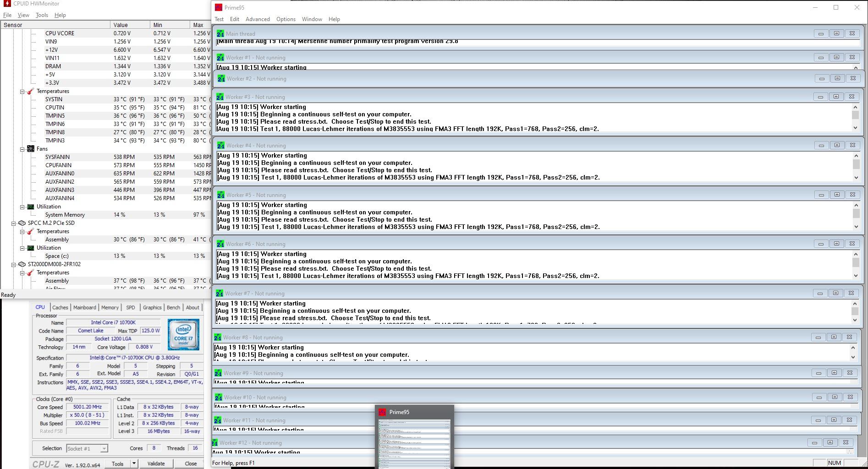Restore the Worker #3 child window
Image resolution: width=868 pixels, height=469 pixels.
[836, 97]
